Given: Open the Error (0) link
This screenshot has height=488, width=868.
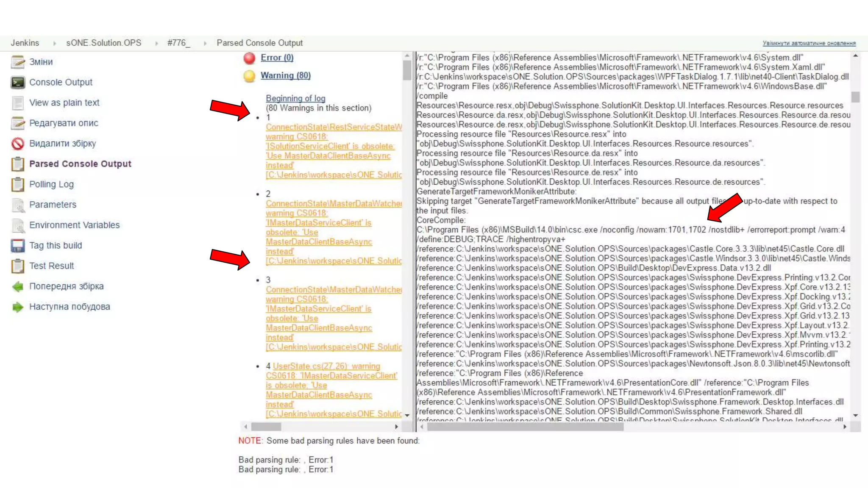Looking at the screenshot, I should [277, 58].
